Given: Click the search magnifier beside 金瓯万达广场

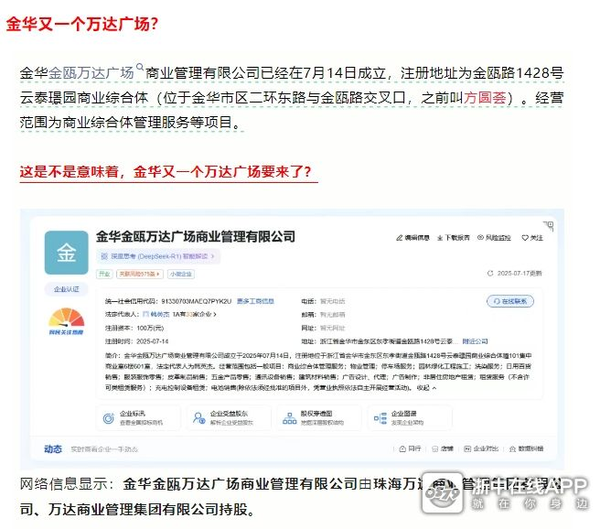Looking at the screenshot, I should (x=140, y=67).
